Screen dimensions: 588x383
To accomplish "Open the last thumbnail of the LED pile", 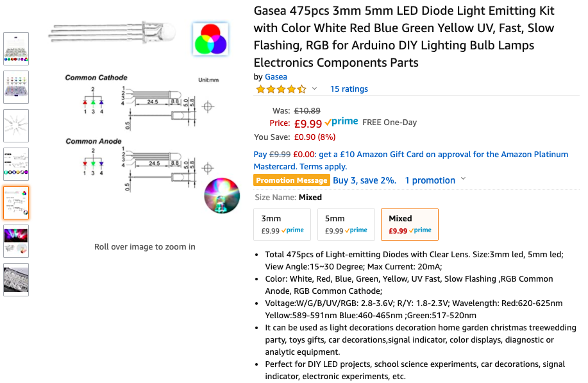I will [16, 280].
